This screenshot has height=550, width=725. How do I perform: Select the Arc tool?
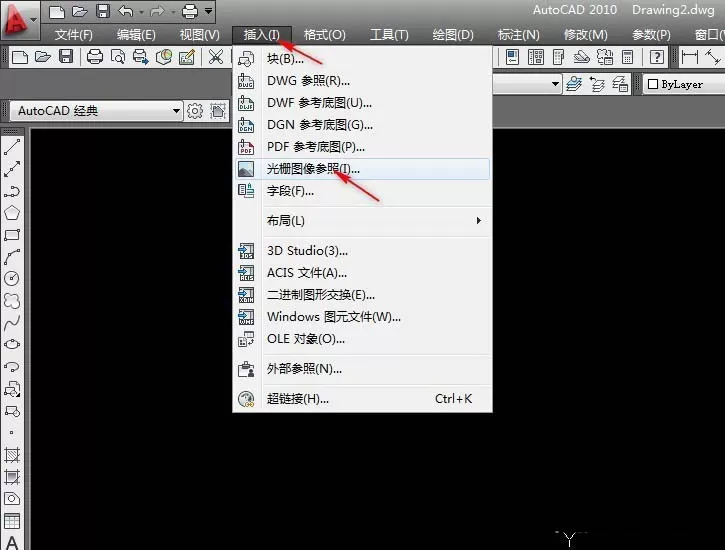[x=12, y=257]
